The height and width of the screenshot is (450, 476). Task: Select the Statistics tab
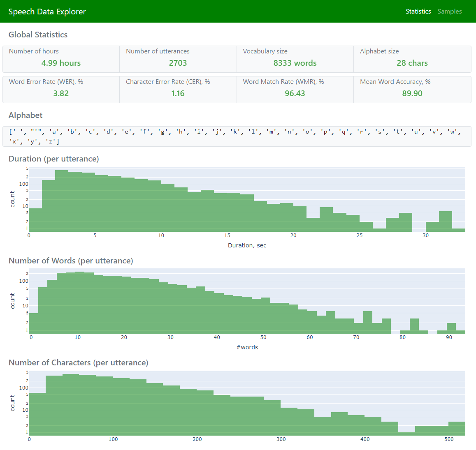pos(418,12)
